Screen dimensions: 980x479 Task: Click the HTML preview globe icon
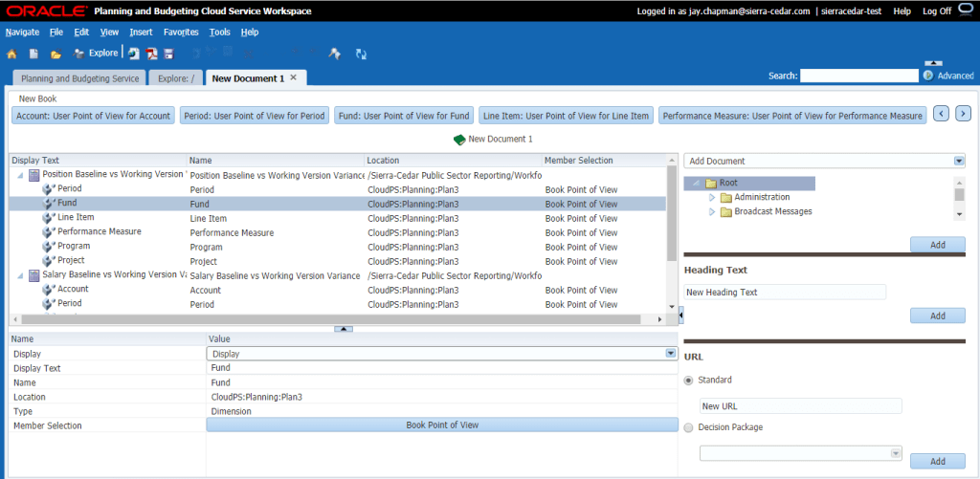(x=134, y=54)
